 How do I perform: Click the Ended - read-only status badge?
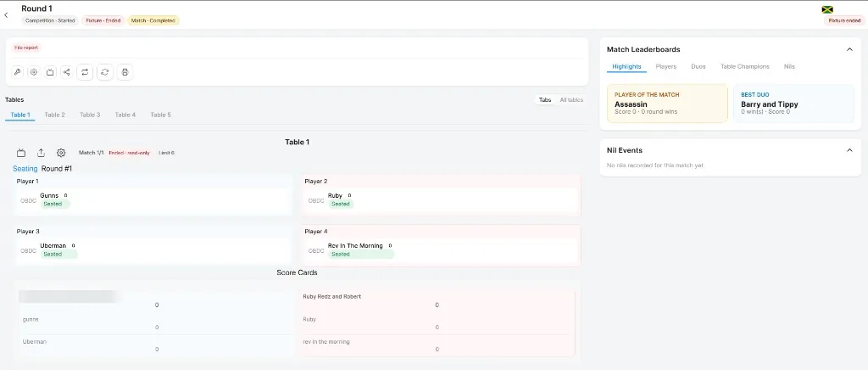pyautogui.click(x=129, y=153)
